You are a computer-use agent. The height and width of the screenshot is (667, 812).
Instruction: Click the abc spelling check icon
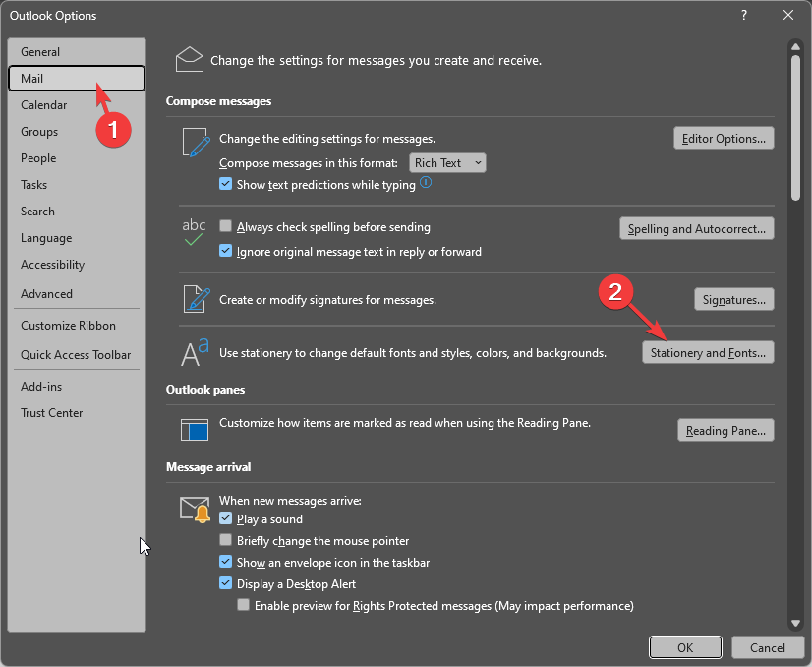tap(194, 231)
